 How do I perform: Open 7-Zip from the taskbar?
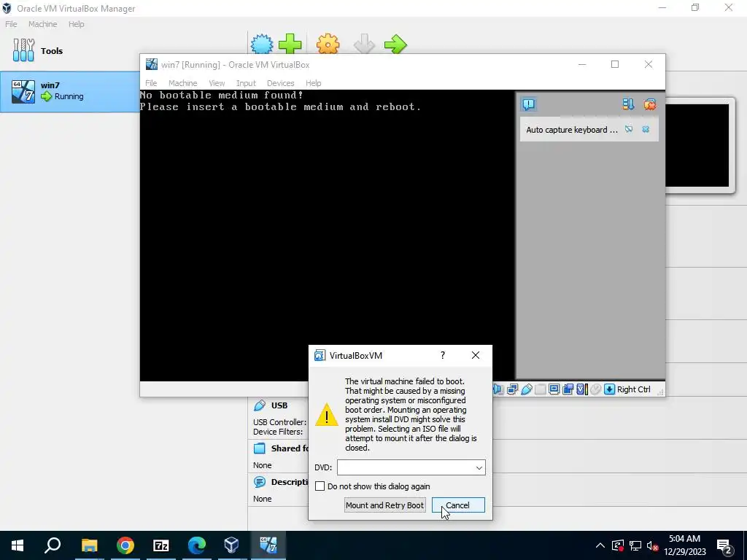(x=161, y=545)
